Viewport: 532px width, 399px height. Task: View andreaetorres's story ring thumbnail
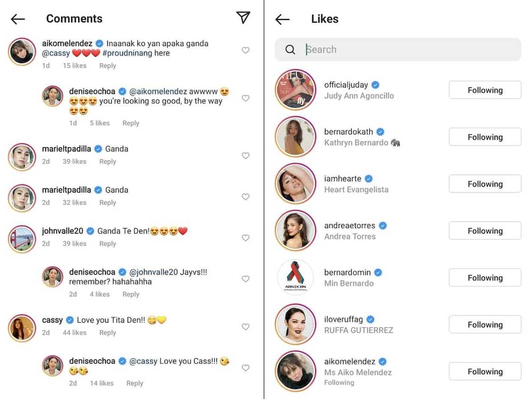point(295,231)
